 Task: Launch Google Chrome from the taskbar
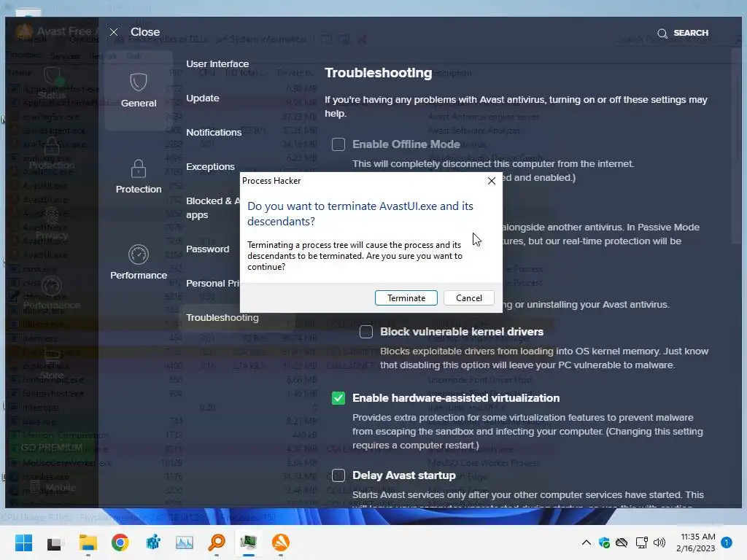click(120, 542)
